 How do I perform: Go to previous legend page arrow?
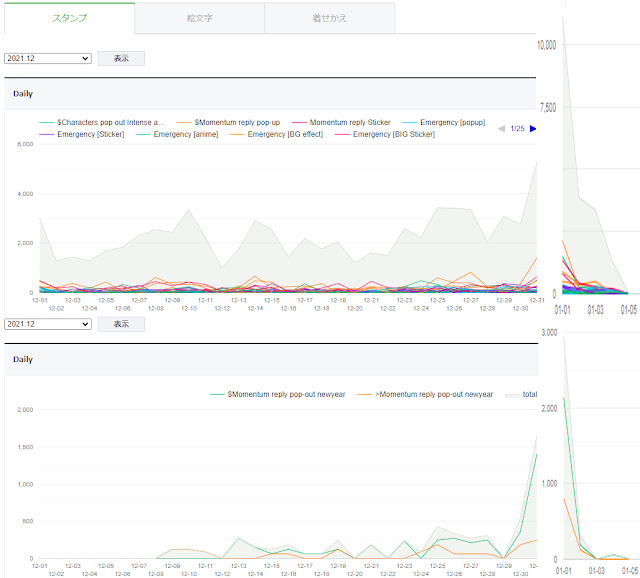click(502, 129)
